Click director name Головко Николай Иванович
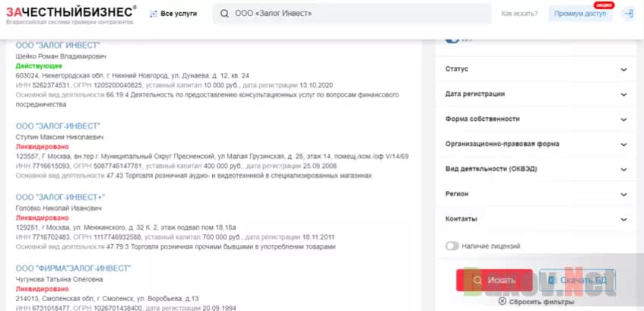The height and width of the screenshot is (311, 644). 59,208
